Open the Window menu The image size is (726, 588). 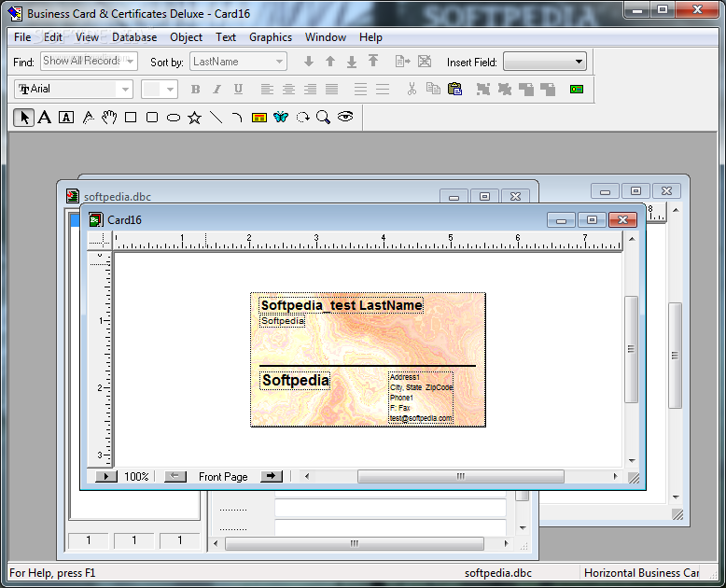[x=326, y=37]
